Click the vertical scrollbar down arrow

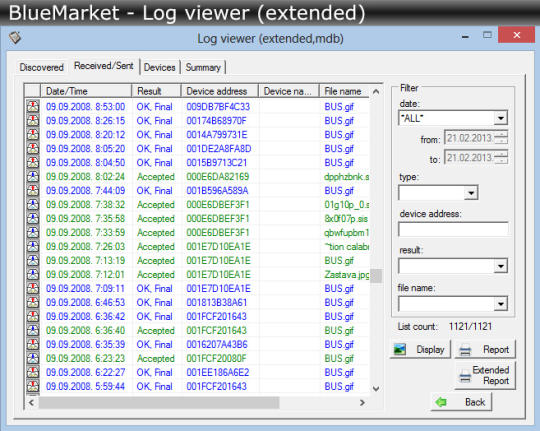click(x=376, y=389)
